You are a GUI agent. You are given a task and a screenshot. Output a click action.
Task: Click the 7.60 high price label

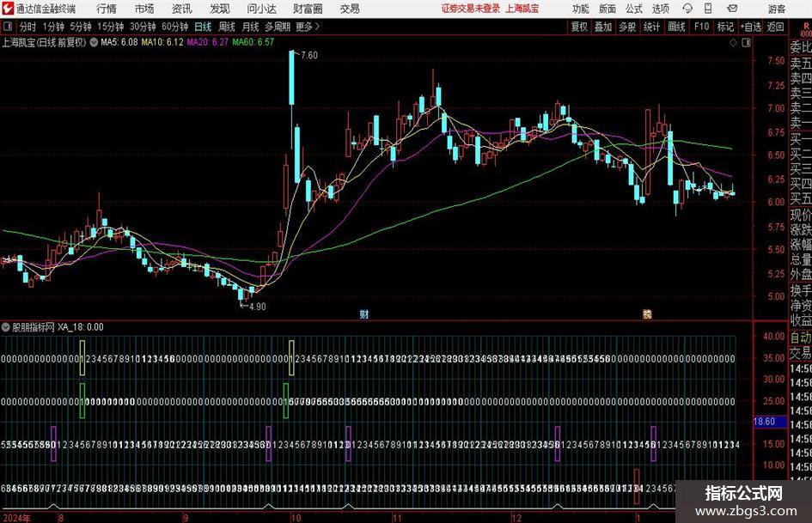tap(308, 56)
